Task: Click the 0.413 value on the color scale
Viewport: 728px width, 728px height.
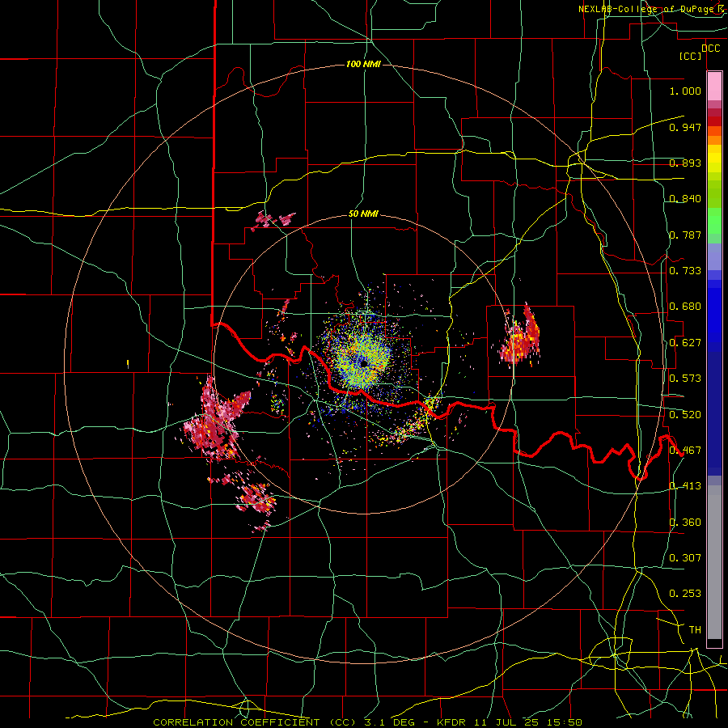Action: click(x=685, y=486)
